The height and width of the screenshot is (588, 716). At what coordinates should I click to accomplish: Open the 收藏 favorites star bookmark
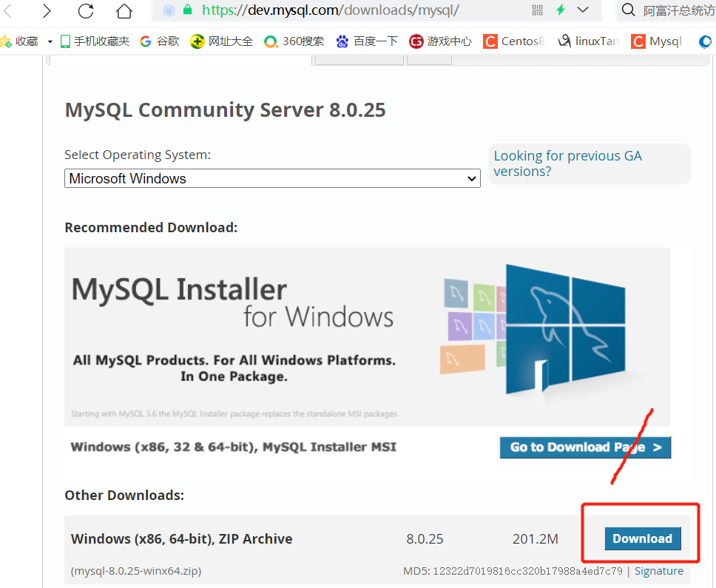coord(19,41)
